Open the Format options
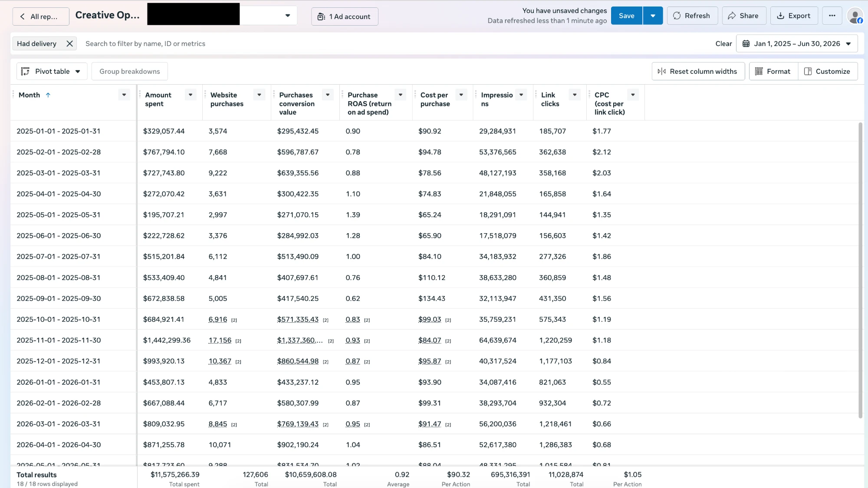The image size is (868, 488). 773,71
